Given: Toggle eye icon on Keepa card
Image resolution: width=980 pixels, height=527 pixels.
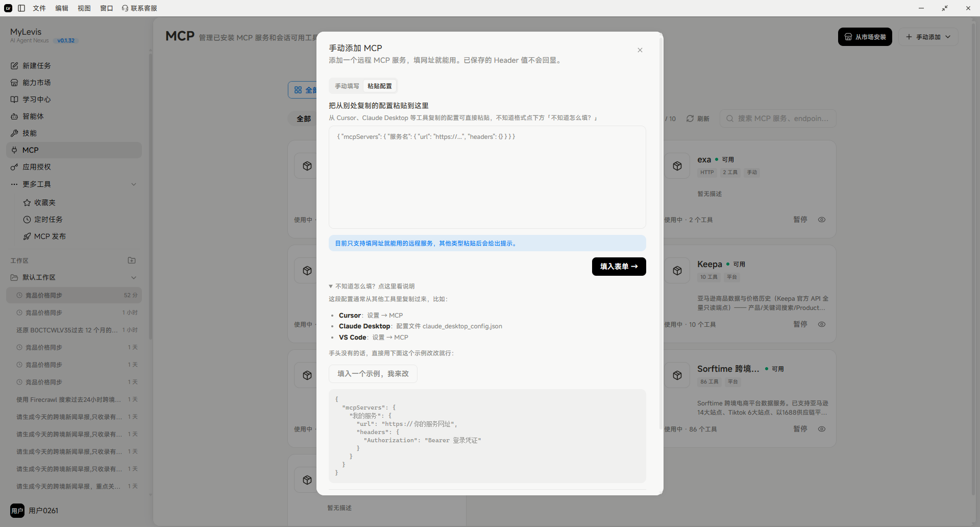Looking at the screenshot, I should (x=822, y=324).
